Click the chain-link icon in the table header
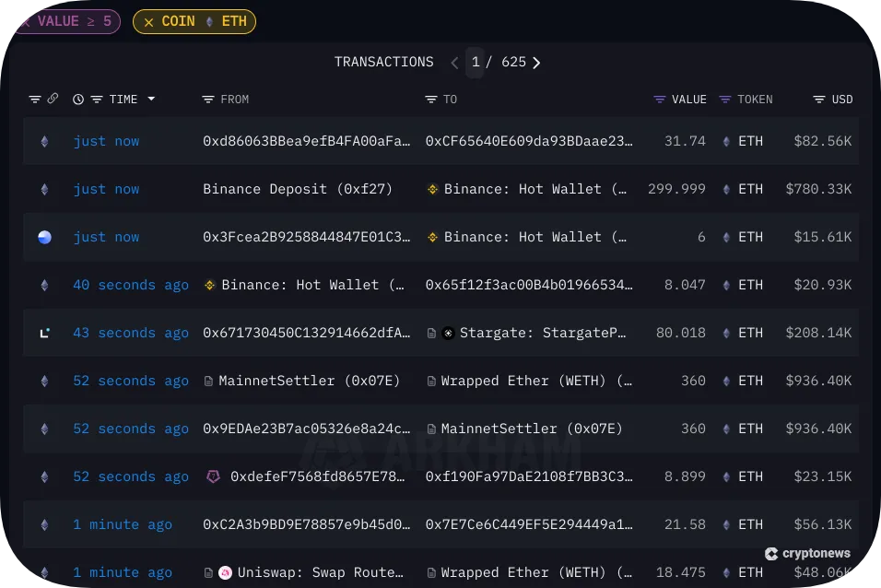This screenshot has height=588, width=881. coord(53,99)
